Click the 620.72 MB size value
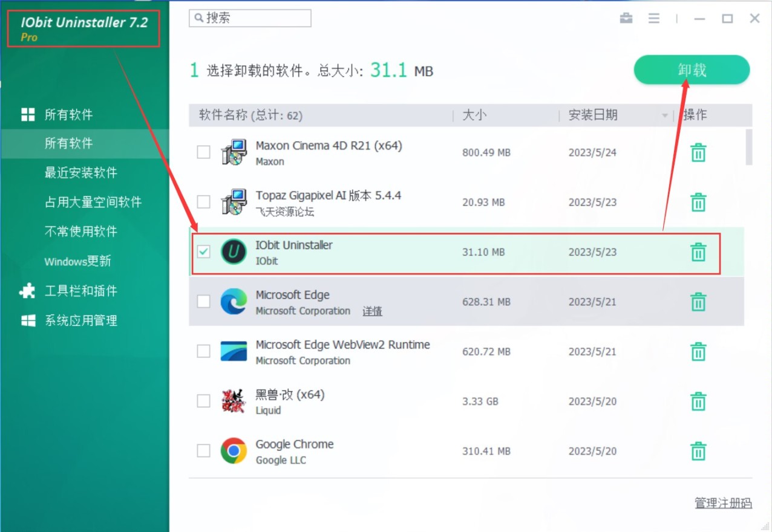This screenshot has width=772, height=532. 486,352
